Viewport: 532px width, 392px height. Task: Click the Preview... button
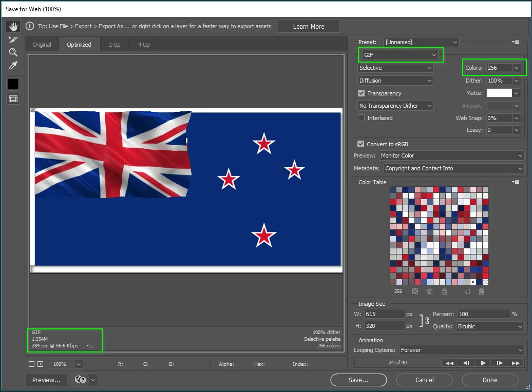pos(47,380)
